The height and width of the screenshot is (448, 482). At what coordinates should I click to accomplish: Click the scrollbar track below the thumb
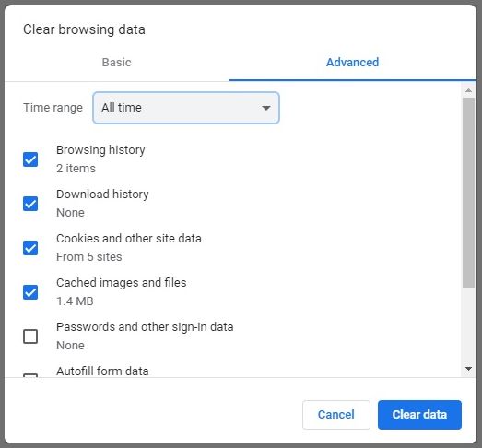(x=468, y=326)
